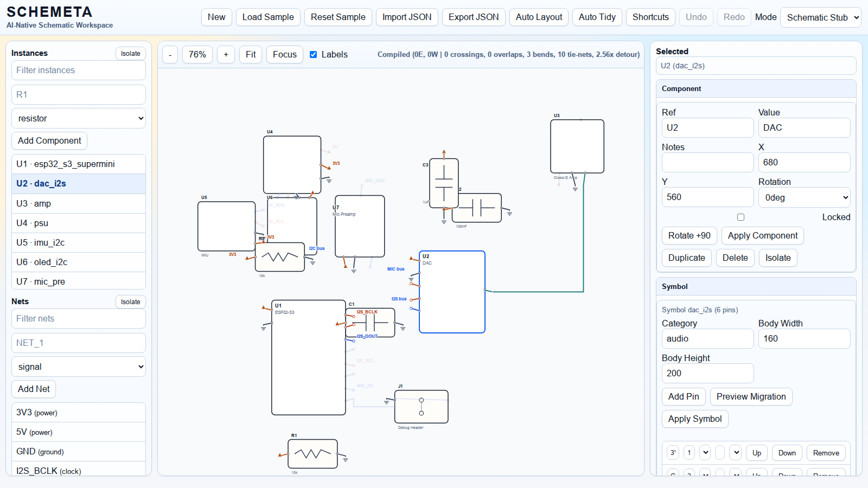
Task: Click the U7 Mic Preamp block
Action: pos(360,226)
